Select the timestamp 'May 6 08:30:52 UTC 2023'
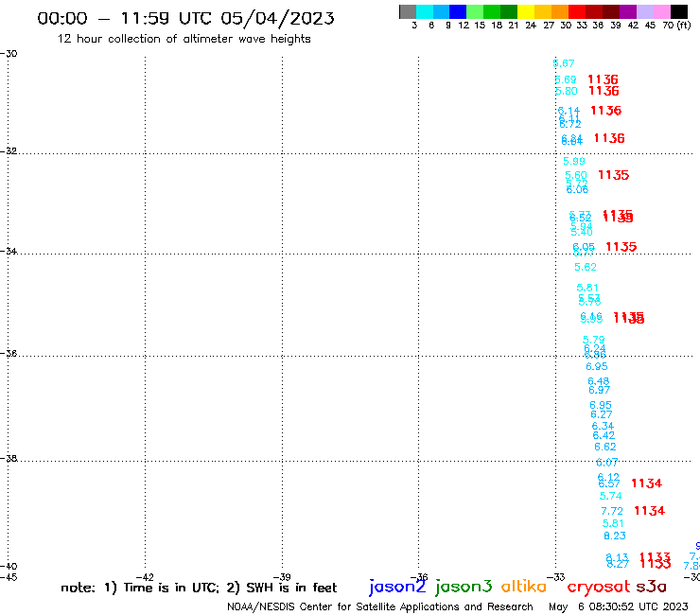 [x=619, y=607]
